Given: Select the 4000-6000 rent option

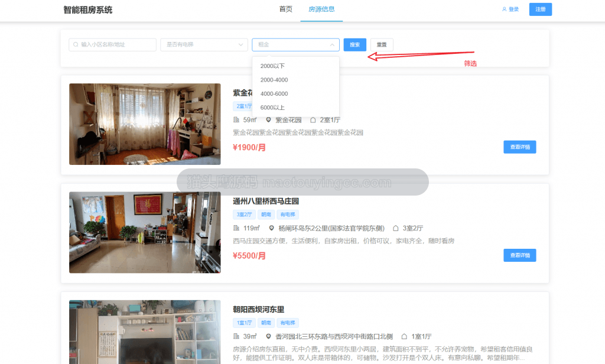Looking at the screenshot, I should [x=295, y=94].
